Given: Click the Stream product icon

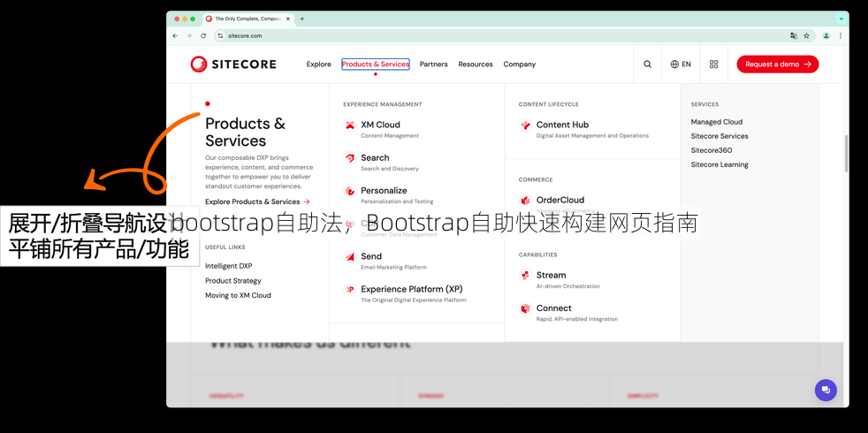Looking at the screenshot, I should point(525,275).
